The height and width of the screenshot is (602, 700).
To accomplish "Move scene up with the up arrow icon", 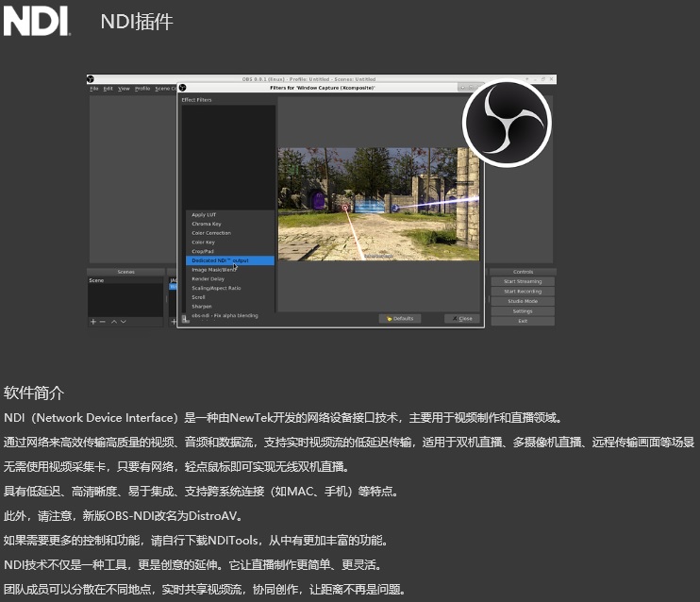I will pos(114,322).
